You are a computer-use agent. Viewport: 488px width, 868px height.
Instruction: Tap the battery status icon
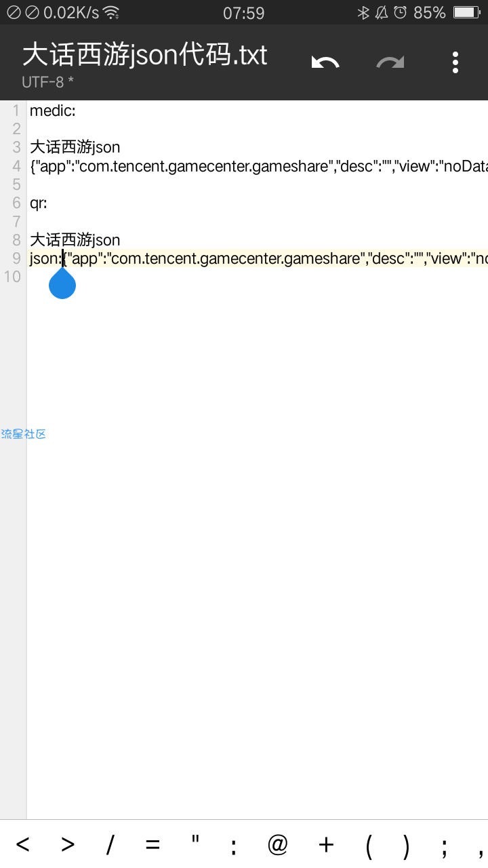(x=466, y=12)
